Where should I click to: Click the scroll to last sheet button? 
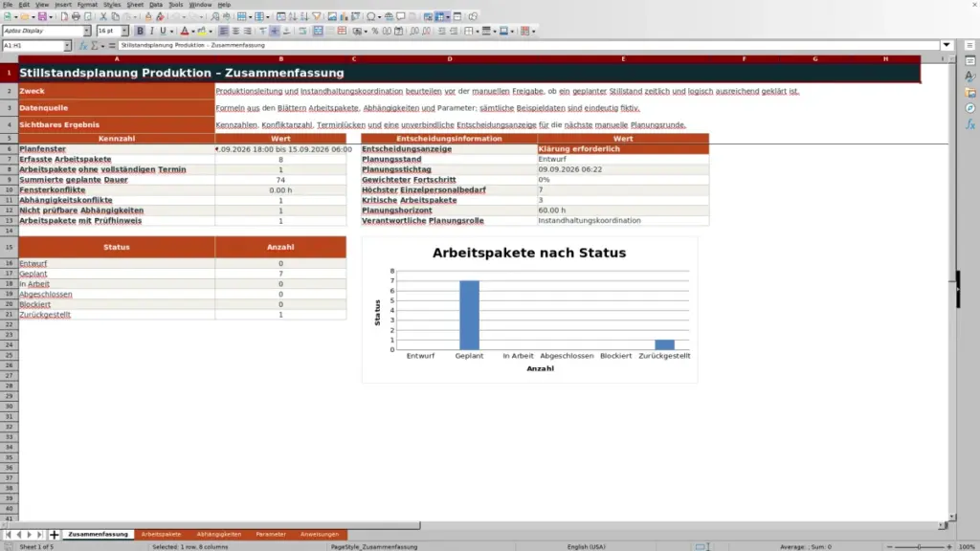point(39,534)
